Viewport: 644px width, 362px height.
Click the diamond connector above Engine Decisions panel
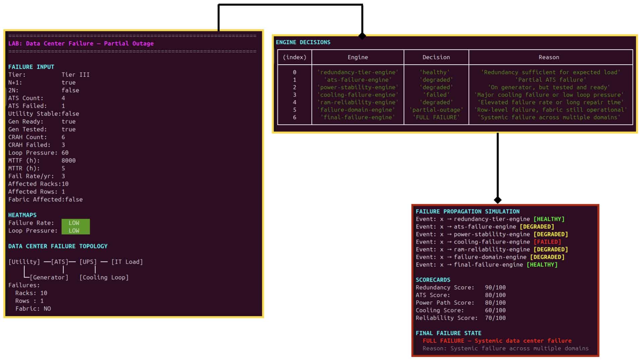coord(362,36)
